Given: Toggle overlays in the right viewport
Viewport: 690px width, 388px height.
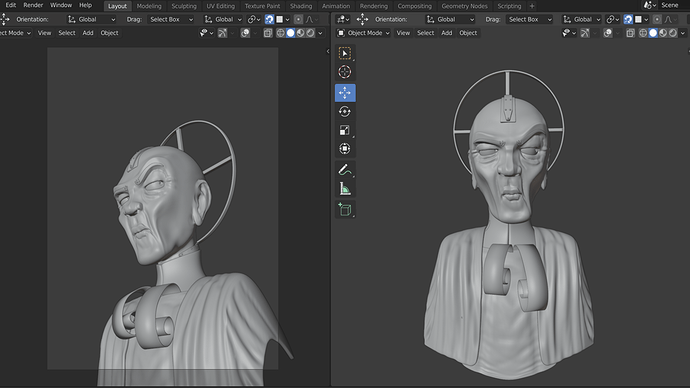Looking at the screenshot, I should coord(608,33).
